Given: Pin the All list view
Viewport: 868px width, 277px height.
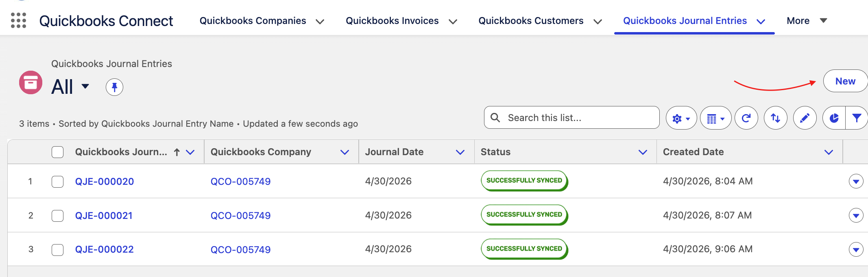Looking at the screenshot, I should coord(114,87).
